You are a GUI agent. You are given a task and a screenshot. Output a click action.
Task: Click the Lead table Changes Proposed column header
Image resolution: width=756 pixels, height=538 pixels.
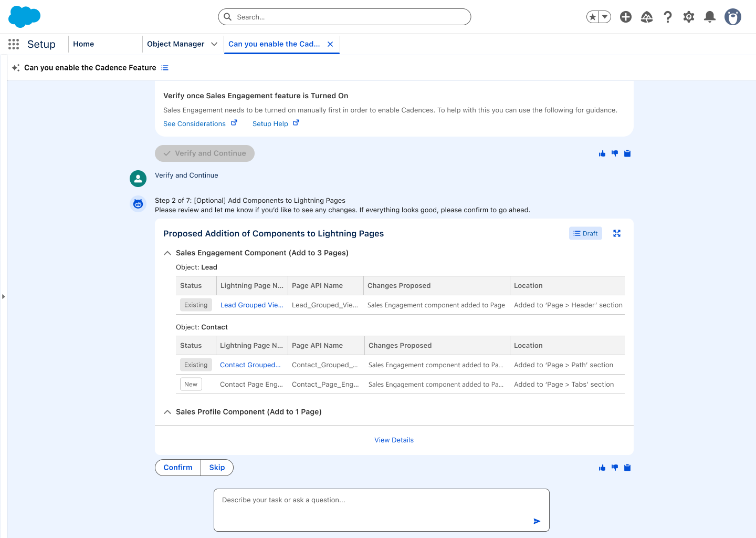coord(436,286)
